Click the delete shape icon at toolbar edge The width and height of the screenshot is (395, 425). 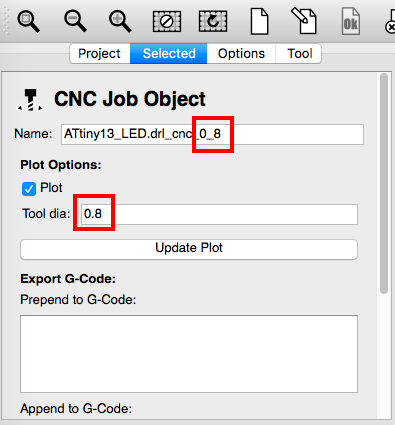390,22
